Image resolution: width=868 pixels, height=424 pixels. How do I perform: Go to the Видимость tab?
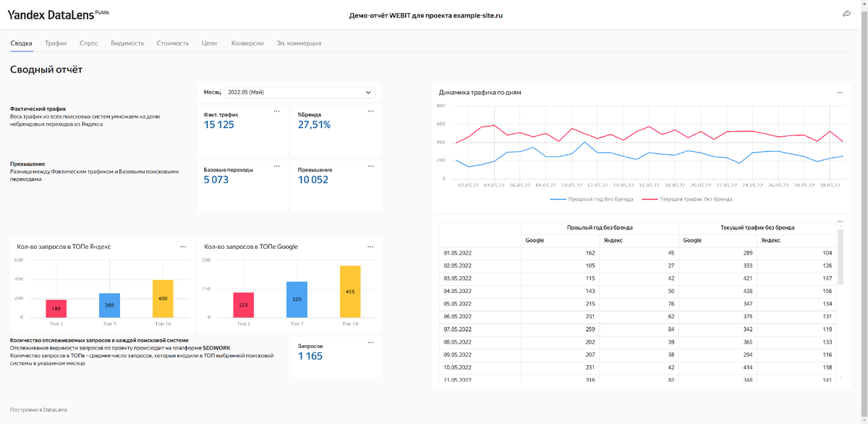[127, 43]
